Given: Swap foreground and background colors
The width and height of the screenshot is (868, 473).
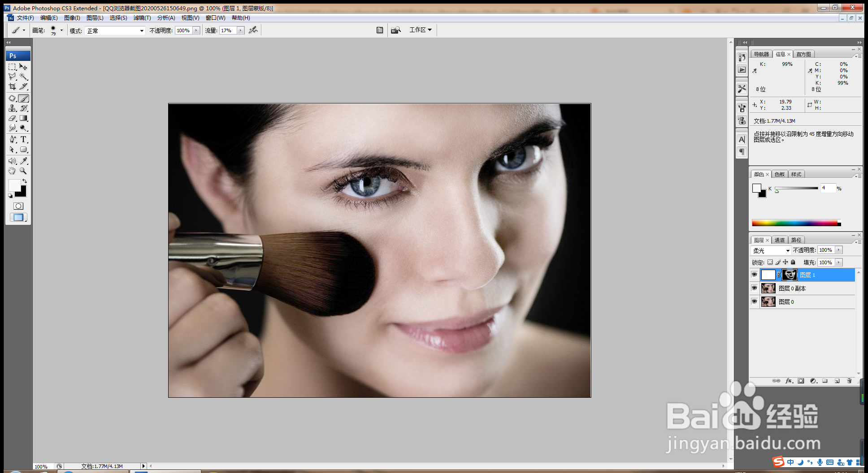Looking at the screenshot, I should pyautogui.click(x=25, y=181).
